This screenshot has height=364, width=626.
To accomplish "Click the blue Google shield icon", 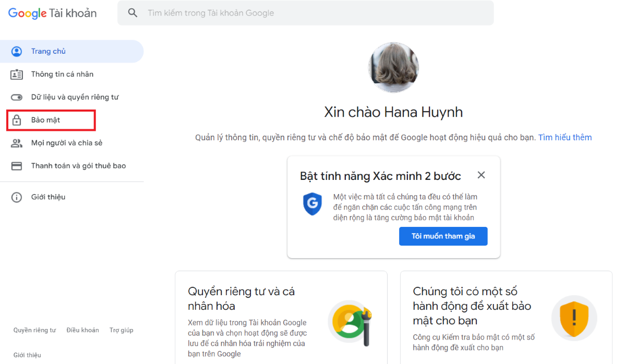I will coord(312,204).
